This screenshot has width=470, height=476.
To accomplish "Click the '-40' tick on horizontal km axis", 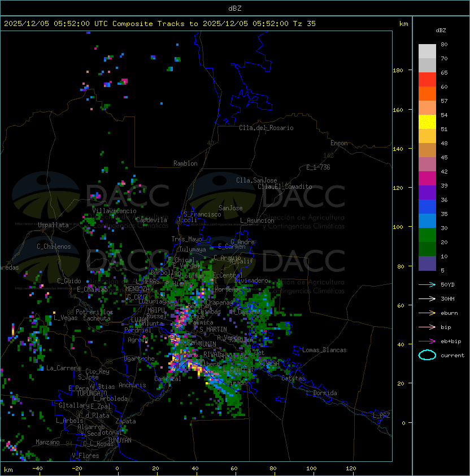I will click(37, 469).
